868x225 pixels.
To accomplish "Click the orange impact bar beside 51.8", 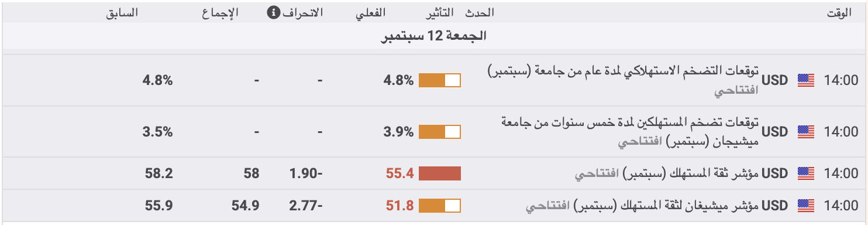I will [440, 206].
